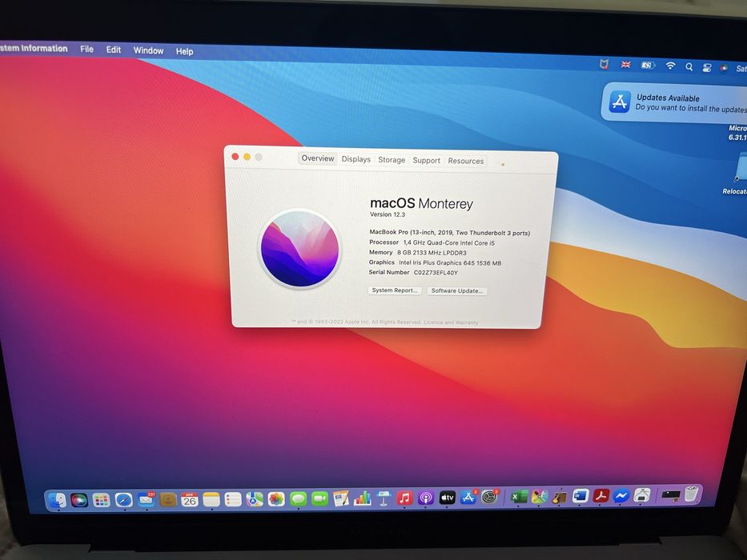
Task: Open Finder from the Dock
Action: tap(58, 500)
